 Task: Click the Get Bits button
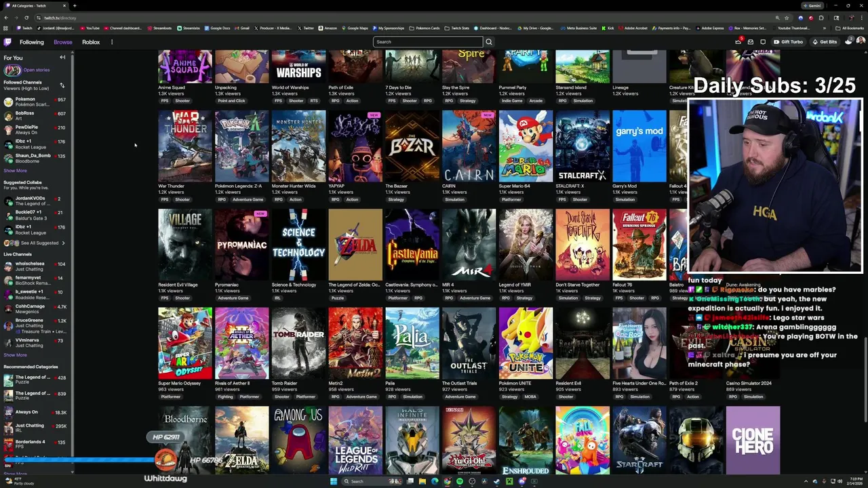[x=825, y=42]
